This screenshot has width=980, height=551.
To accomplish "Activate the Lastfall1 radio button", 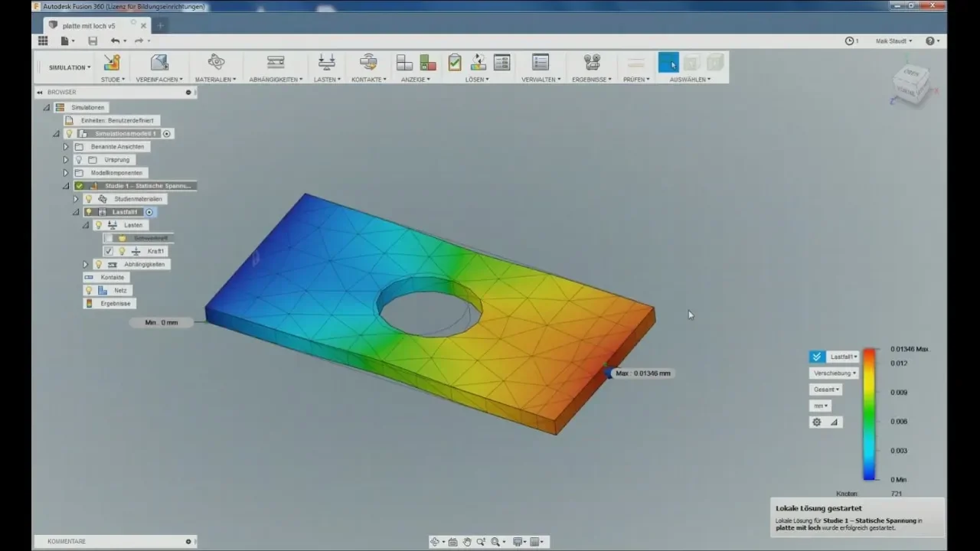I will pyautogui.click(x=150, y=212).
